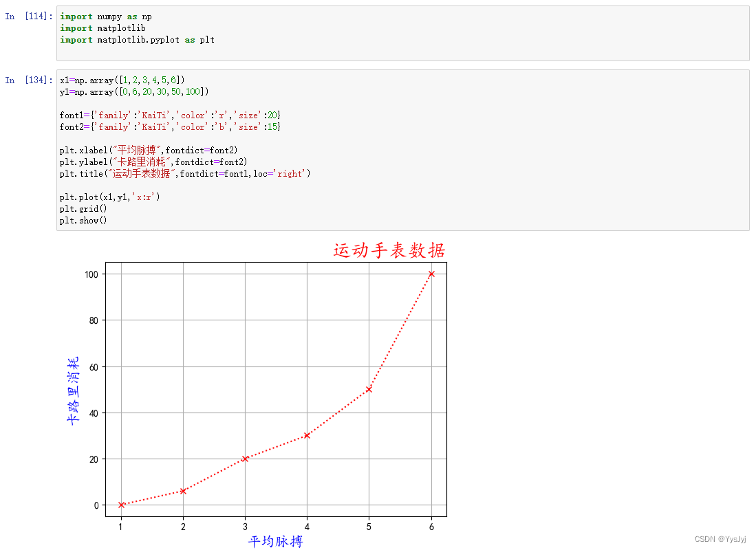Click the red x marker at value 100

[x=431, y=274]
